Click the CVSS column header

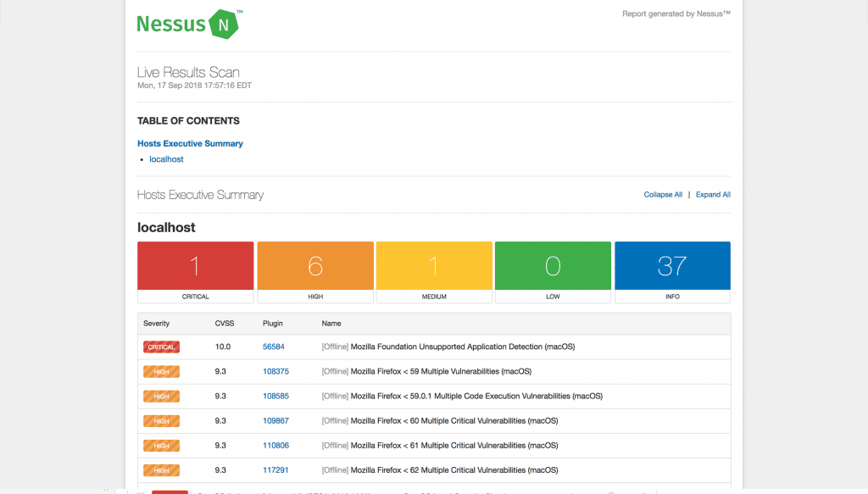coord(225,323)
